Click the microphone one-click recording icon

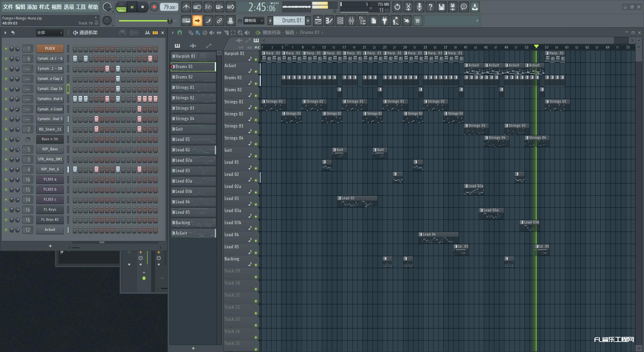click(x=419, y=7)
